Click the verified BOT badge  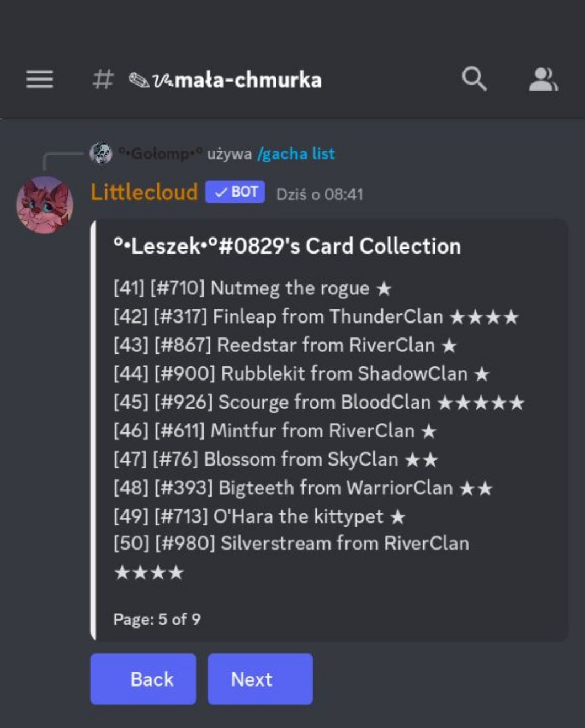click(x=235, y=192)
